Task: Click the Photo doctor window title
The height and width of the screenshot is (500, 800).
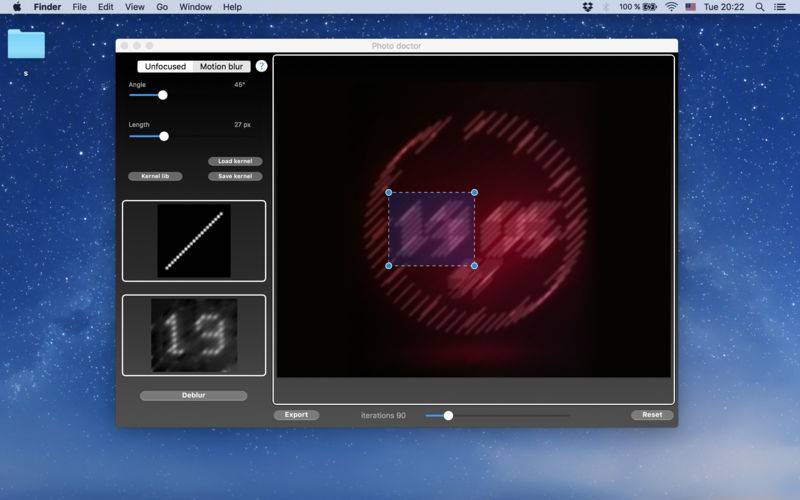Action: pyautogui.click(x=396, y=46)
